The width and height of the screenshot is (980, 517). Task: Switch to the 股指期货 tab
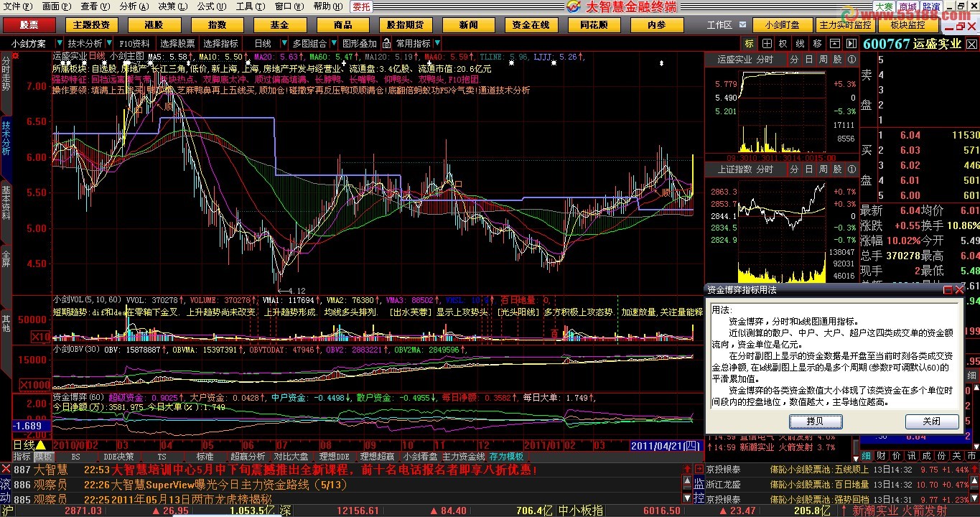point(406,25)
